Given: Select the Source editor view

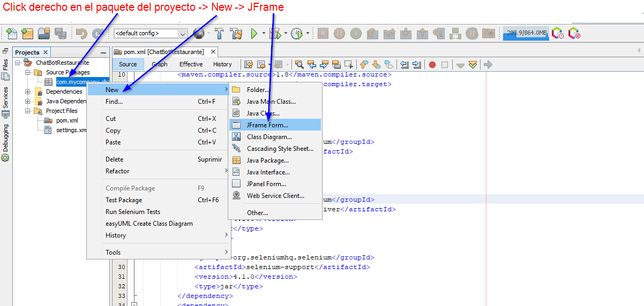Looking at the screenshot, I should point(128,64).
